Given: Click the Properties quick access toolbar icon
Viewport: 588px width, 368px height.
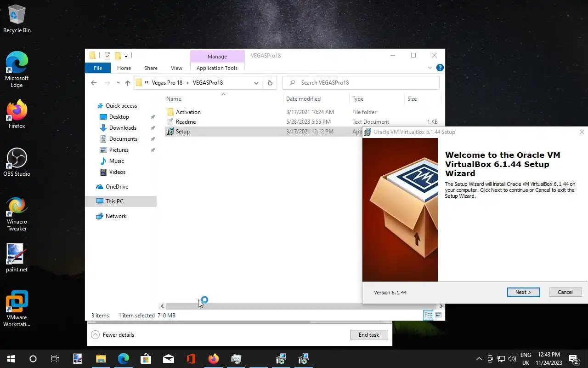Looking at the screenshot, I should 107,56.
